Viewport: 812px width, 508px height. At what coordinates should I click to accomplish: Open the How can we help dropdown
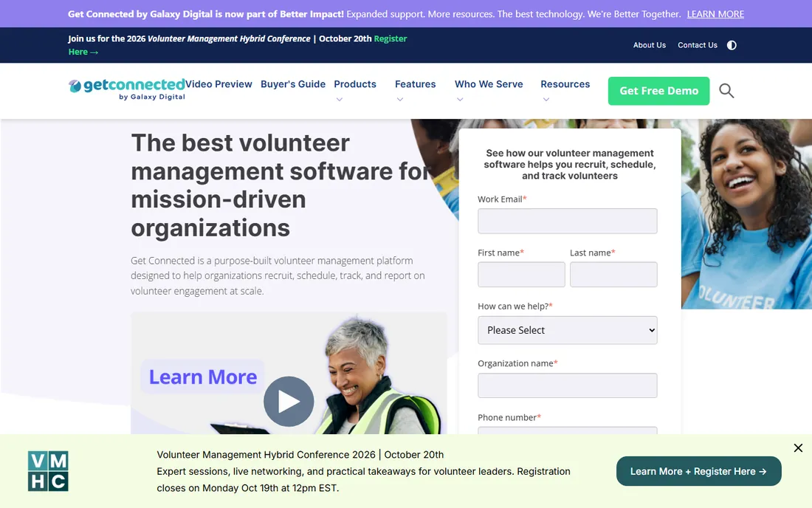[568, 330]
